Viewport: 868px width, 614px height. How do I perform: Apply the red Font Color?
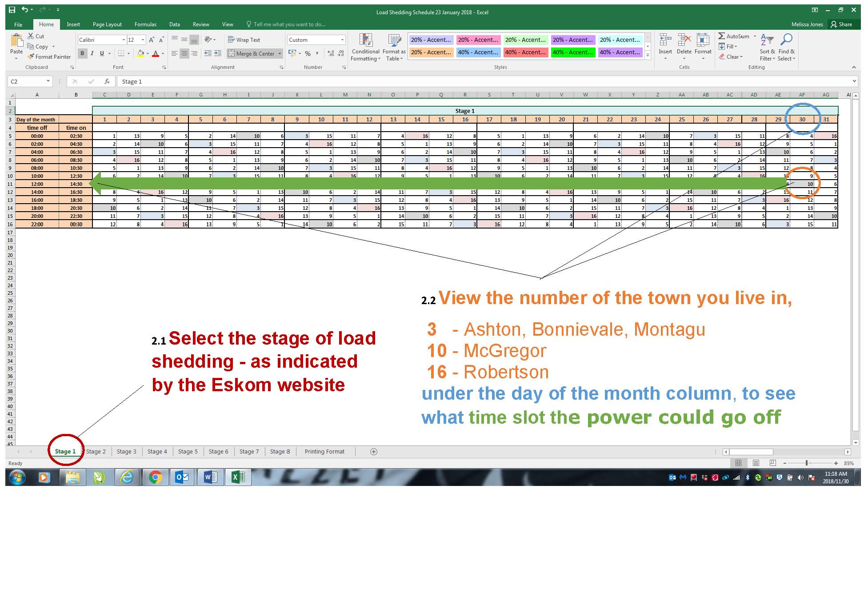click(156, 53)
